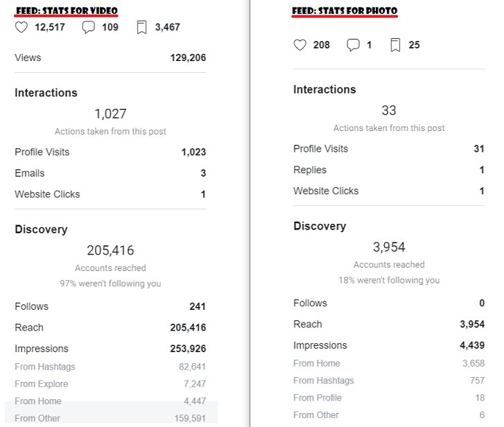
Task: Click the bookmark saves icon on photo stats
Action: point(395,45)
